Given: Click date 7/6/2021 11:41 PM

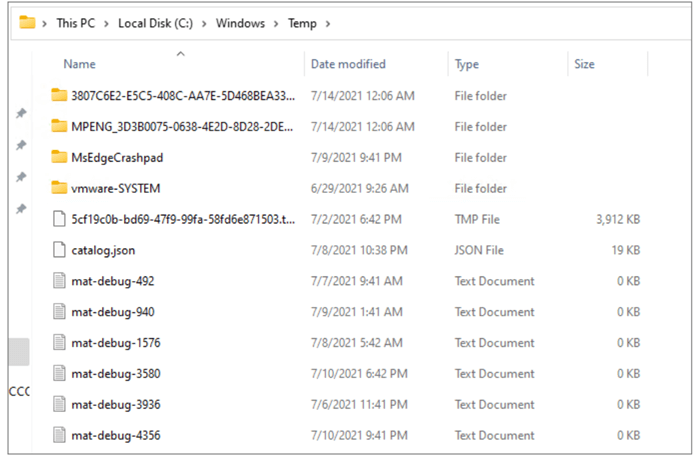Looking at the screenshot, I should click(x=359, y=405).
